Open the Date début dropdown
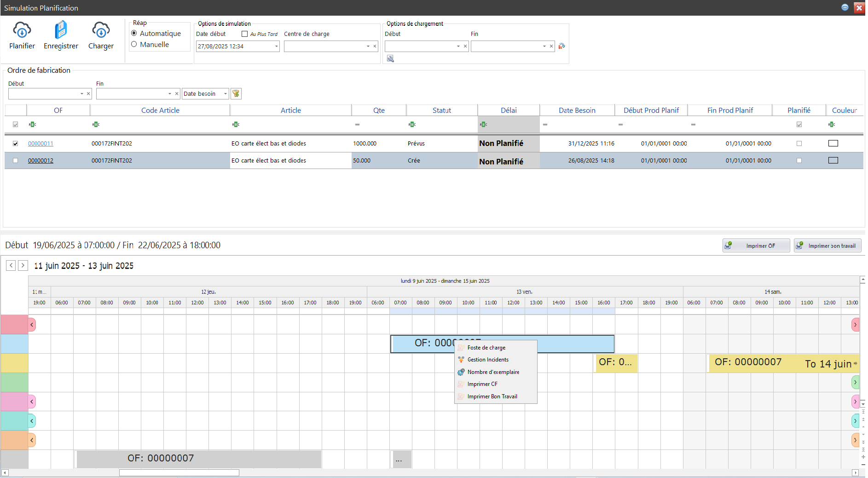 point(276,47)
